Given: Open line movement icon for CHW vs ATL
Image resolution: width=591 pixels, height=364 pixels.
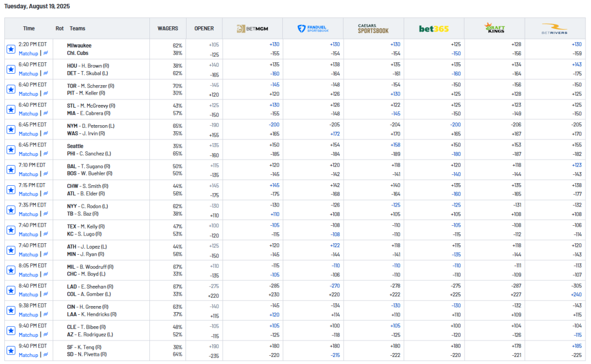Looking at the screenshot, I should tap(45, 194).
